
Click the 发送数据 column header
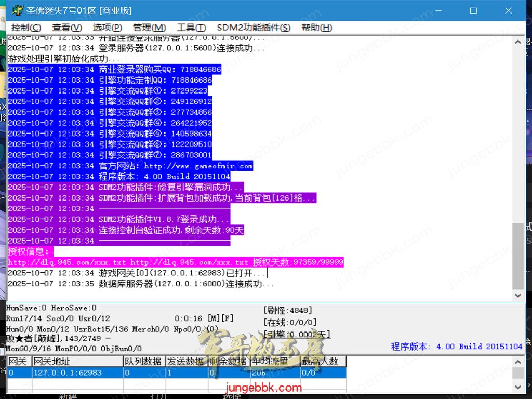[x=186, y=361]
